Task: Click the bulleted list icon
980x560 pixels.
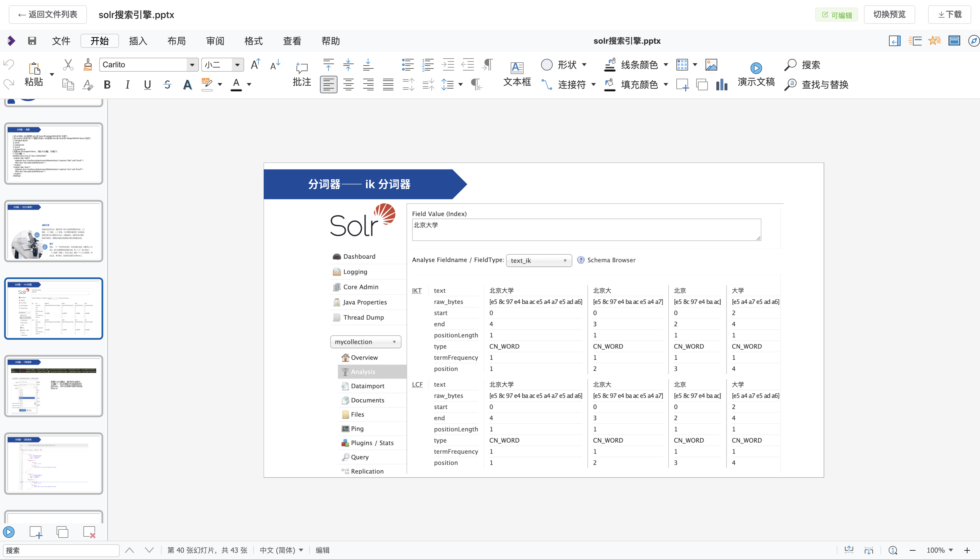Action: point(408,65)
